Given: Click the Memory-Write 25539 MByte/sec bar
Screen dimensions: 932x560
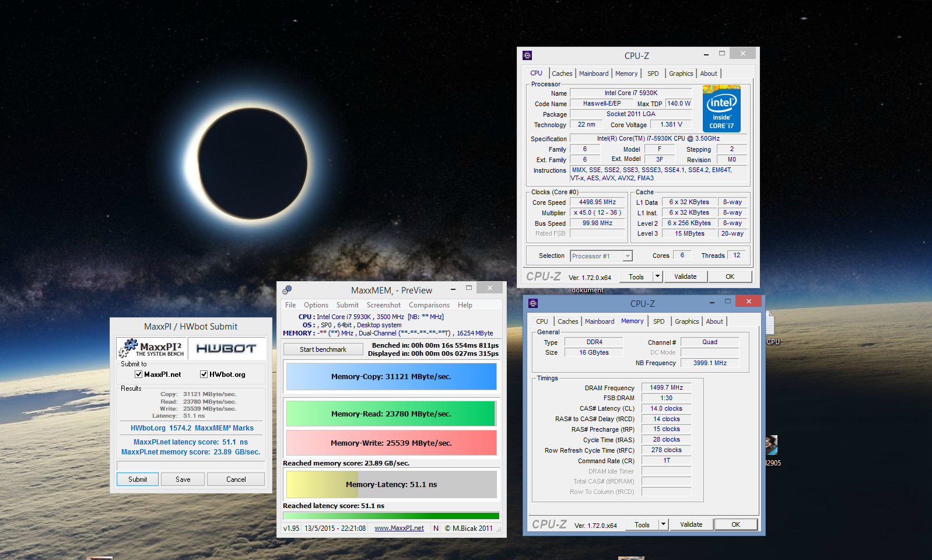Looking at the screenshot, I should (x=391, y=443).
